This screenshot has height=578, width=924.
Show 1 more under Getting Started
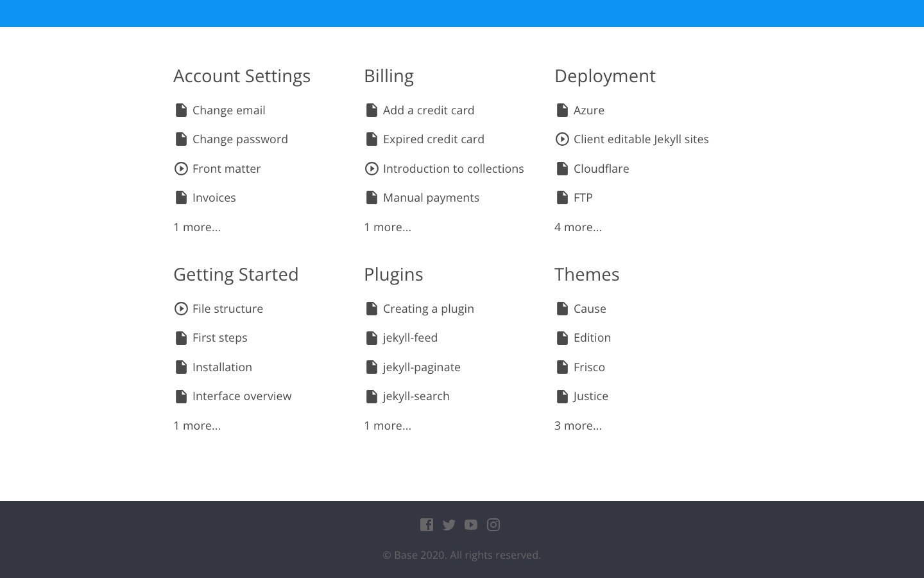[x=197, y=426]
